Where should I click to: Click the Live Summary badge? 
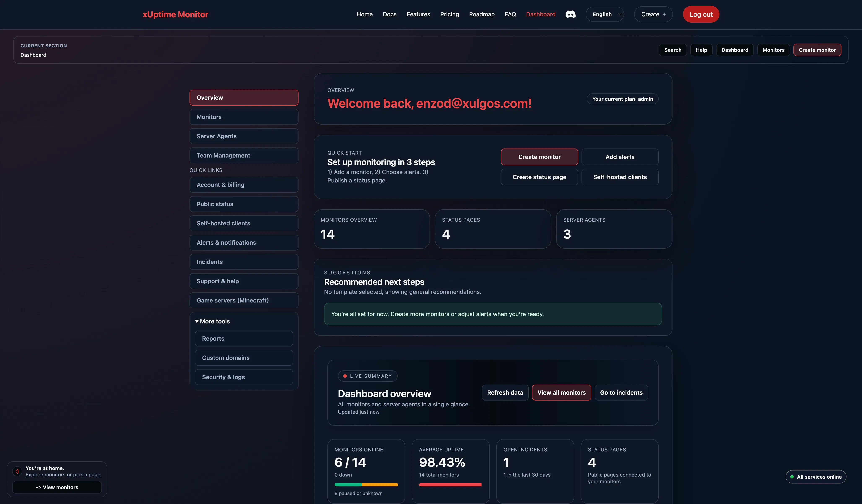coord(367,376)
